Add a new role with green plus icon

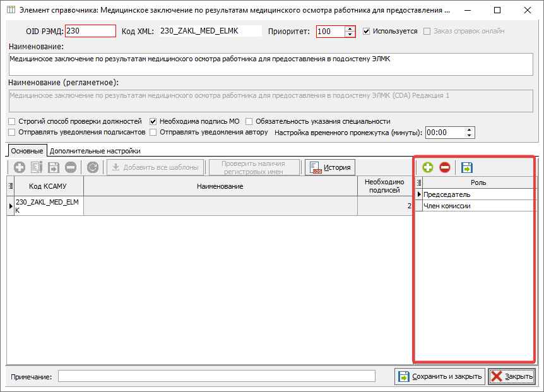click(x=428, y=167)
